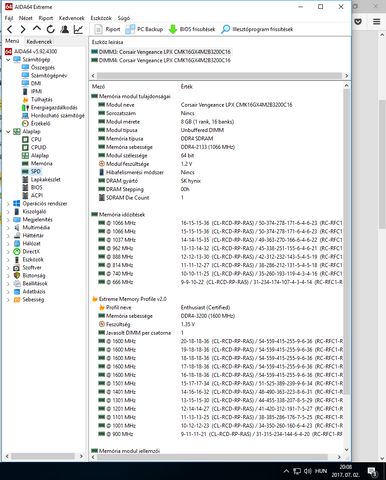
Task: Select the IPMI tree item
Action: point(32,91)
